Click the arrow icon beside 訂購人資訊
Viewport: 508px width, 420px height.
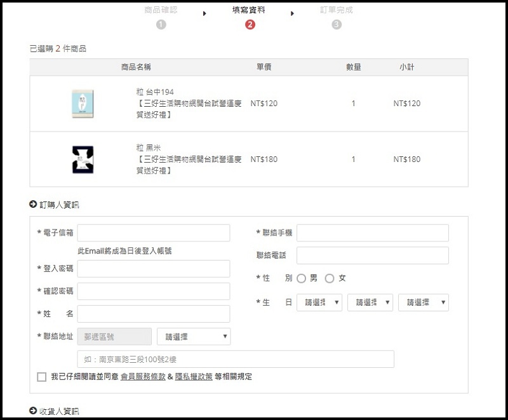(x=33, y=204)
